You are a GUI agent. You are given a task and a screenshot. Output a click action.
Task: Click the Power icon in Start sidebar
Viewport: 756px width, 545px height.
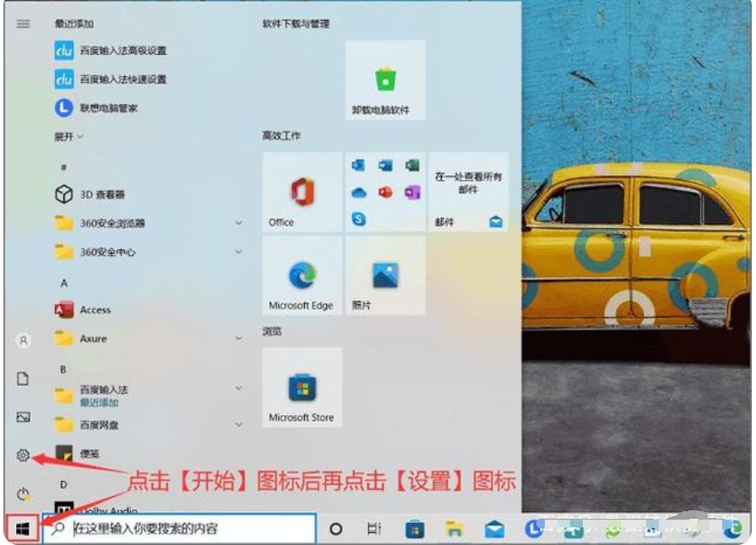click(23, 494)
